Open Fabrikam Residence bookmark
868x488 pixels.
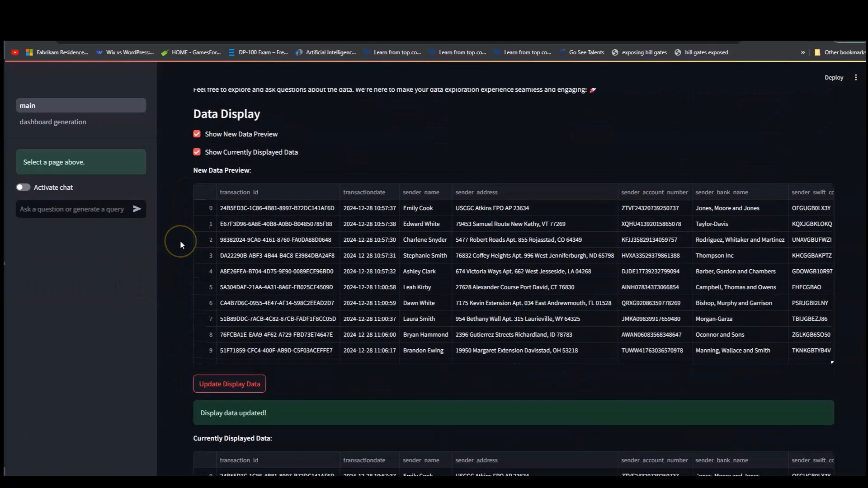(57, 52)
